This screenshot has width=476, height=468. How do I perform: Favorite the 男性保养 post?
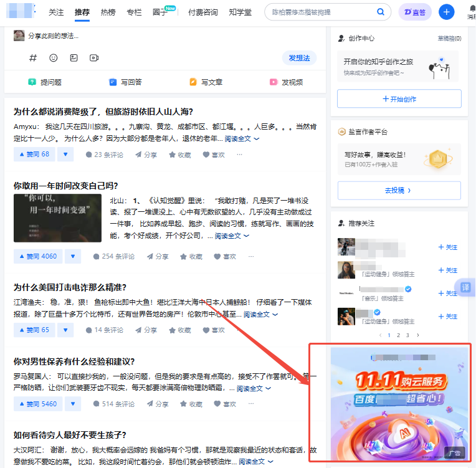pyautogui.click(x=191, y=404)
